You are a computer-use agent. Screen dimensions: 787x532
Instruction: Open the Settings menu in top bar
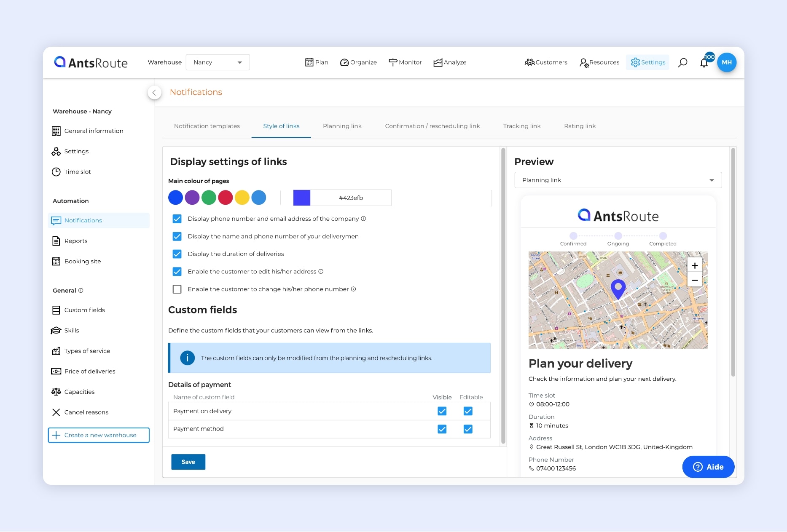(x=648, y=62)
